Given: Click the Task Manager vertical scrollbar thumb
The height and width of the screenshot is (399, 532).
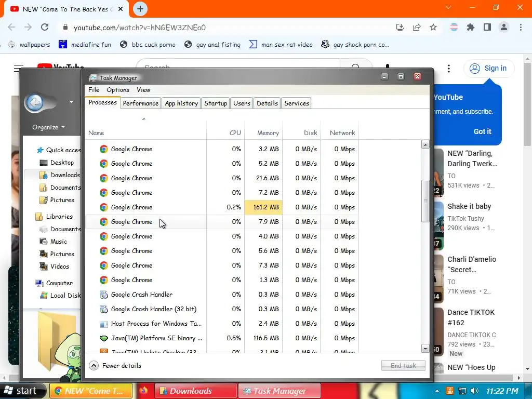Looking at the screenshot, I should click(x=425, y=201).
